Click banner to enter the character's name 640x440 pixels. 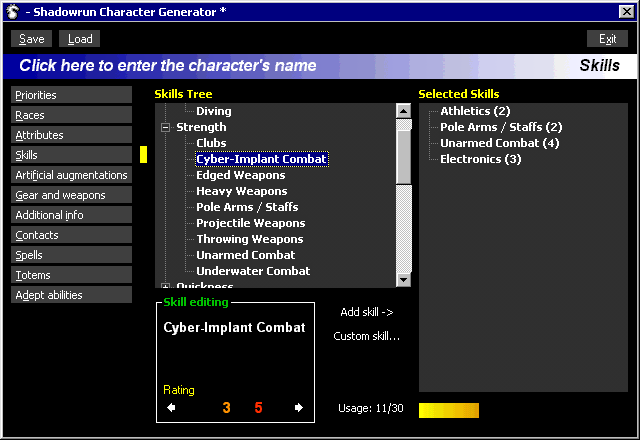tap(168, 66)
